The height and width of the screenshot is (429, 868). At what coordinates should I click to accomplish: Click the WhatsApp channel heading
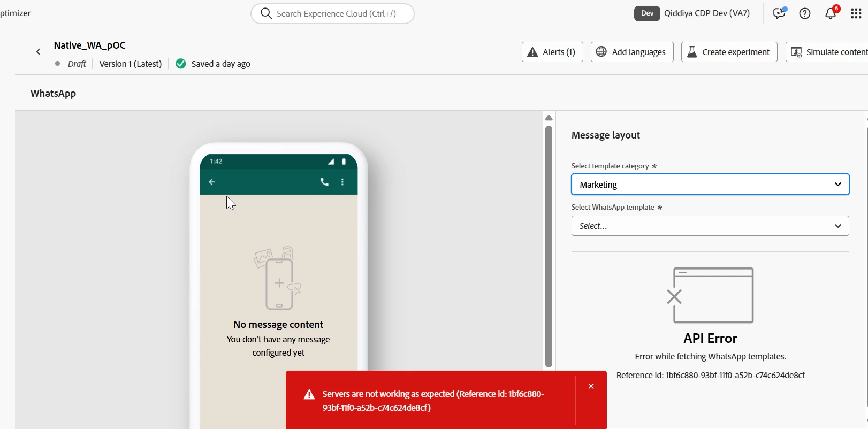click(53, 94)
